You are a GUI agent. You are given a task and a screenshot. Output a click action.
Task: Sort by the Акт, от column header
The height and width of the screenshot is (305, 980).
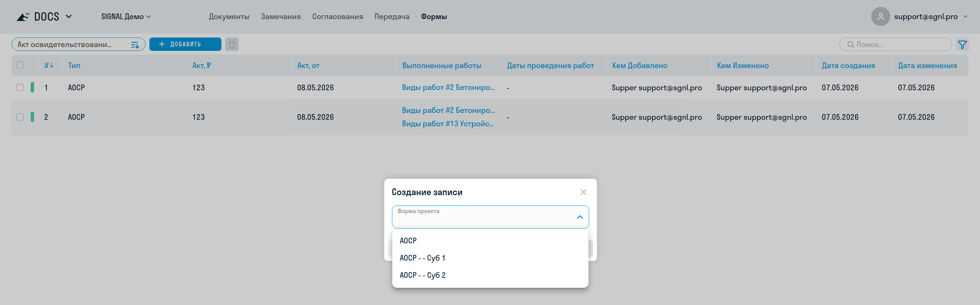[308, 65]
